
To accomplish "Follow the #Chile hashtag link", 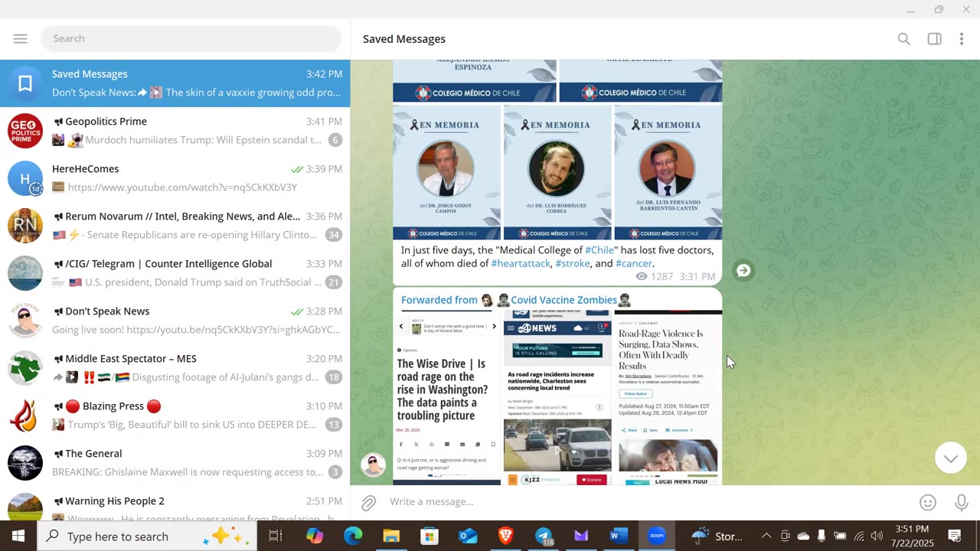I will [x=599, y=250].
